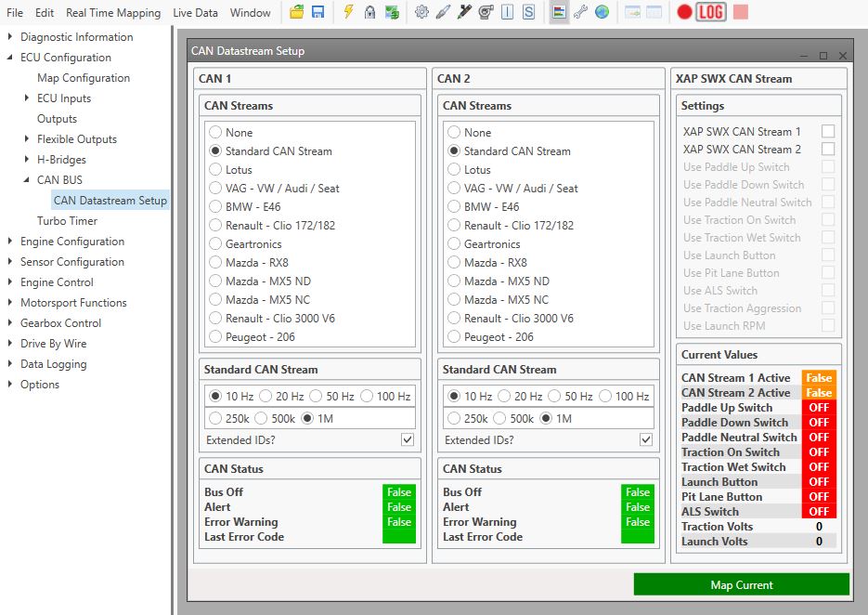Click the globe icon in toolbar
This screenshot has height=615, width=868.
click(x=602, y=12)
